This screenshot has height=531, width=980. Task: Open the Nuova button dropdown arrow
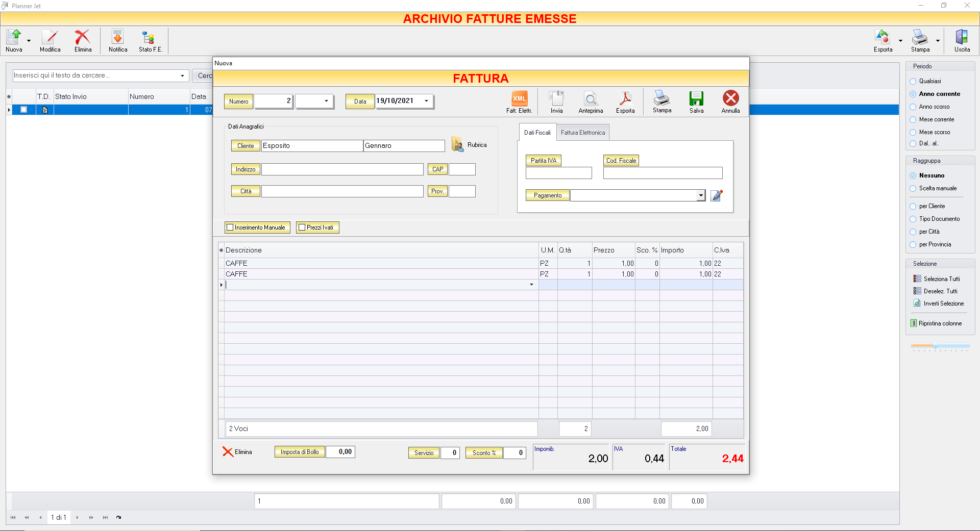tap(29, 41)
